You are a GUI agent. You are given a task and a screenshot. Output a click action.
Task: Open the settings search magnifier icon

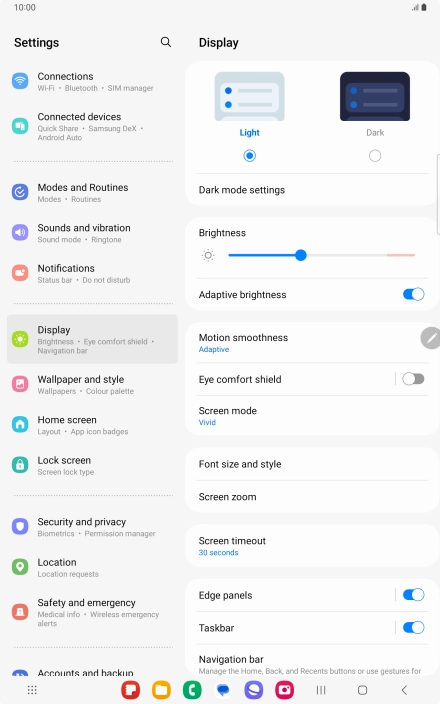click(x=166, y=42)
